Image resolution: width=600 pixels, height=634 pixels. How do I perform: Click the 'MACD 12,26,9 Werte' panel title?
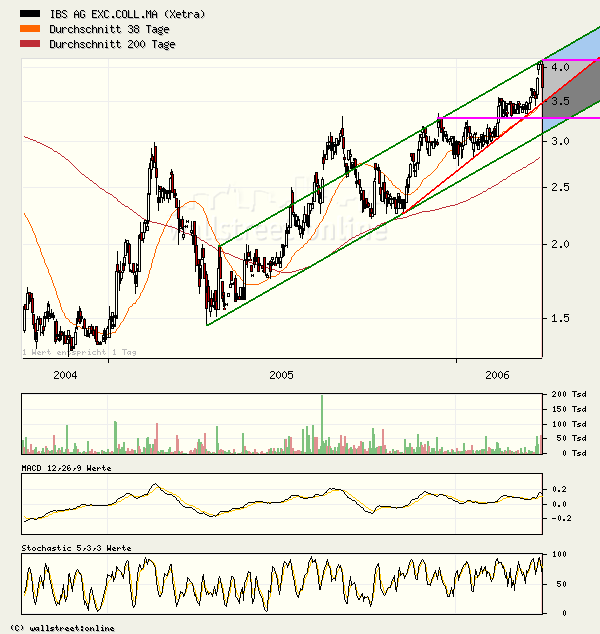(x=66, y=468)
